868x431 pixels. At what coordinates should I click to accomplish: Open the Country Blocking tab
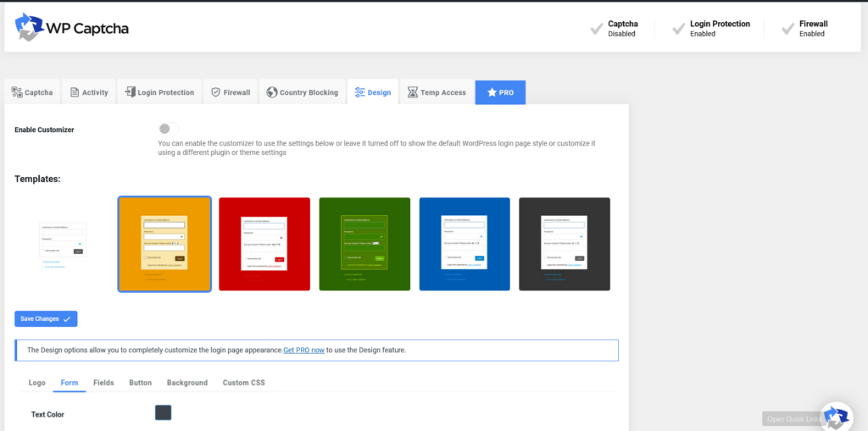tap(303, 92)
